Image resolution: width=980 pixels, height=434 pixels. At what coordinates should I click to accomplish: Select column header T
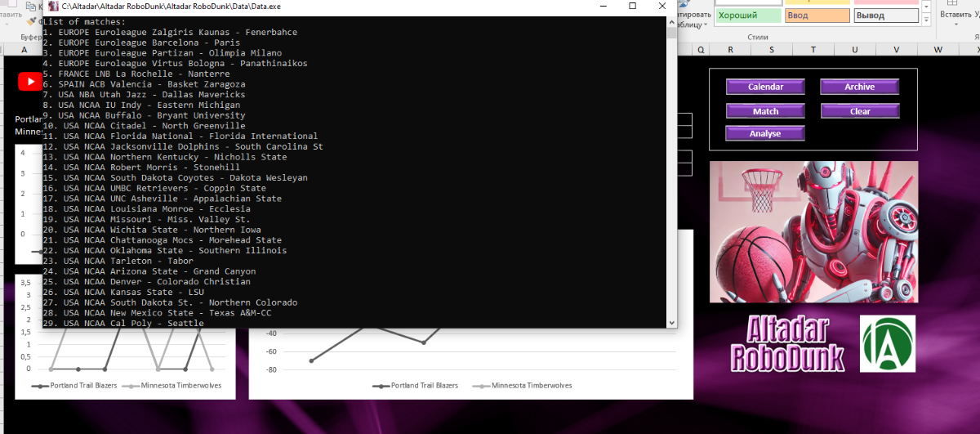point(813,50)
